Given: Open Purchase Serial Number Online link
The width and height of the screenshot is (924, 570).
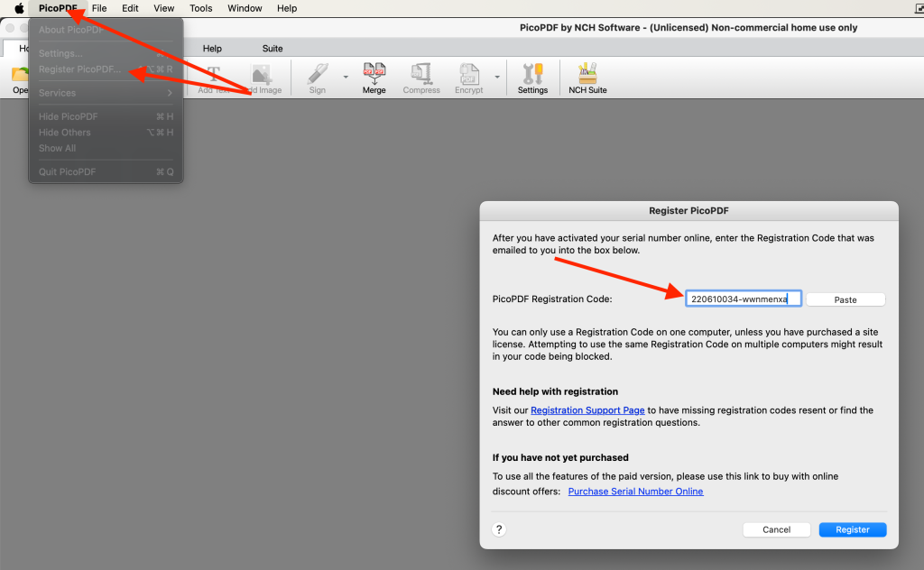Looking at the screenshot, I should (635, 492).
